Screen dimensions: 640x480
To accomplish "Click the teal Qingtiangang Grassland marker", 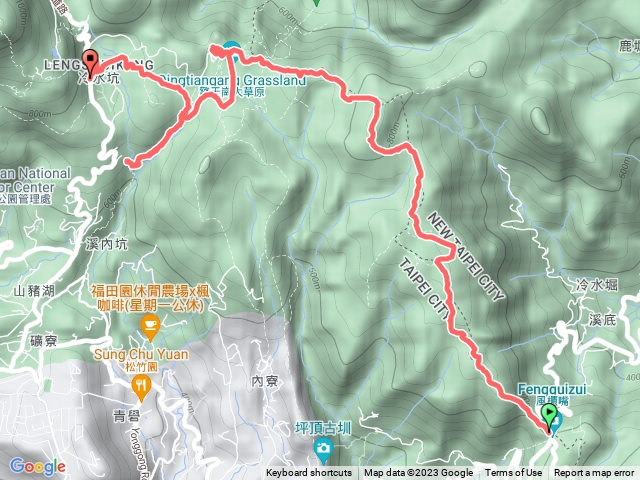I will click(x=231, y=46).
